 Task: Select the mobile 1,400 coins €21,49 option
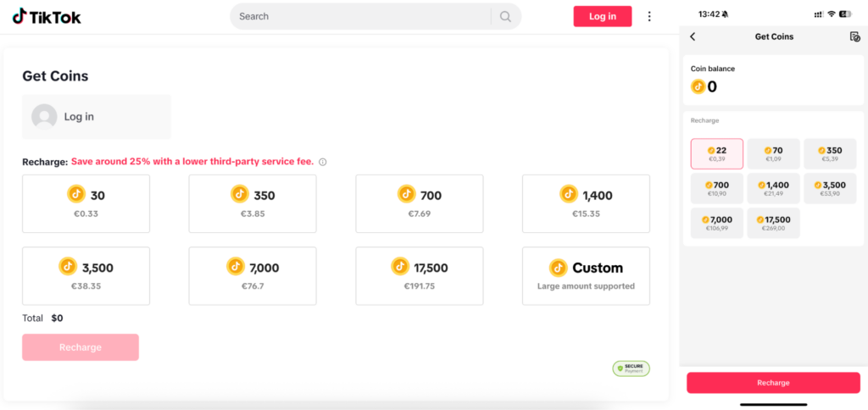point(773,189)
